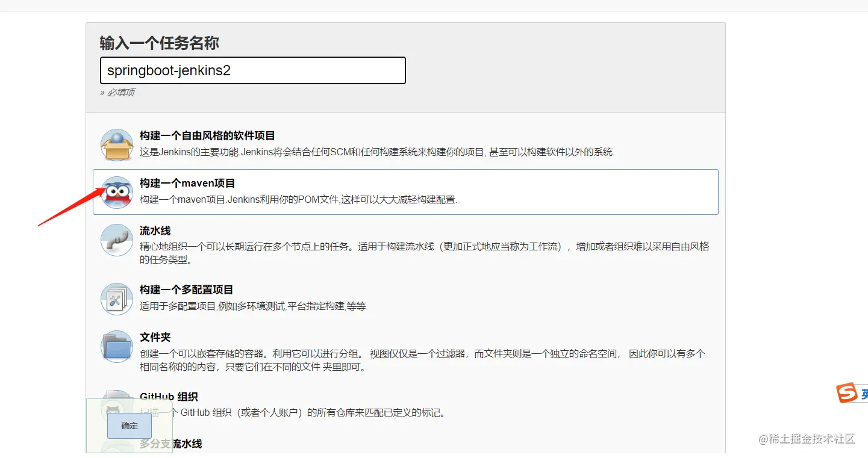Click the multi-configuration description text
This screenshot has height=458, width=868.
(254, 306)
